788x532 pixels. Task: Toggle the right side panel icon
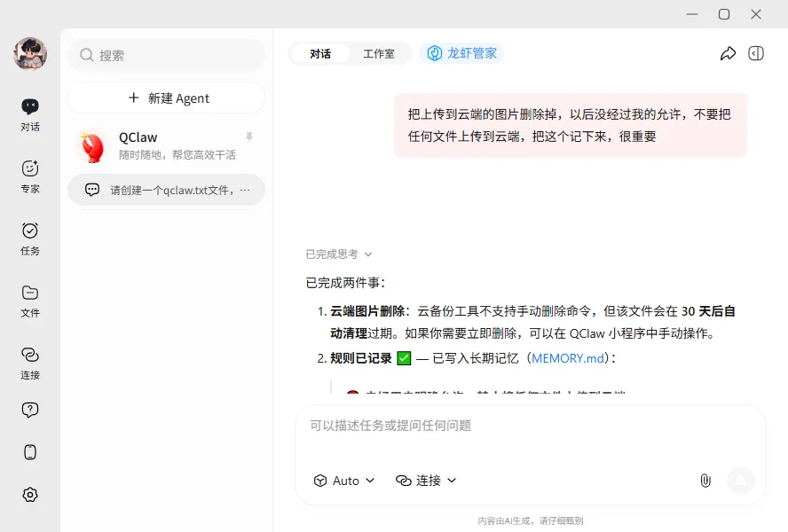coord(756,53)
